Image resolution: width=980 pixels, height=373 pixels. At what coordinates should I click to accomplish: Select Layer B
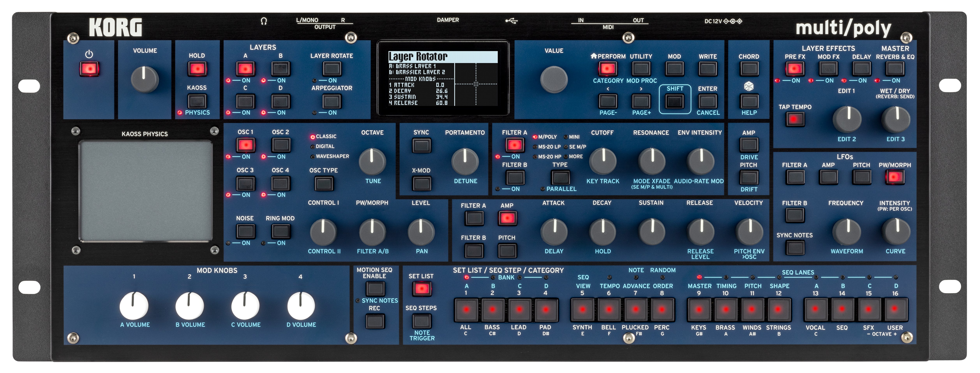tap(281, 68)
